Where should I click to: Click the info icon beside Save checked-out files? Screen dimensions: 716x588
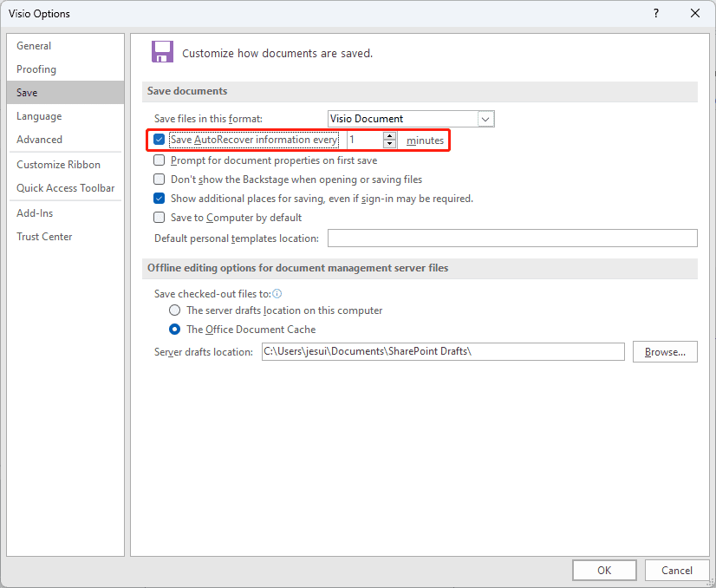coord(277,294)
